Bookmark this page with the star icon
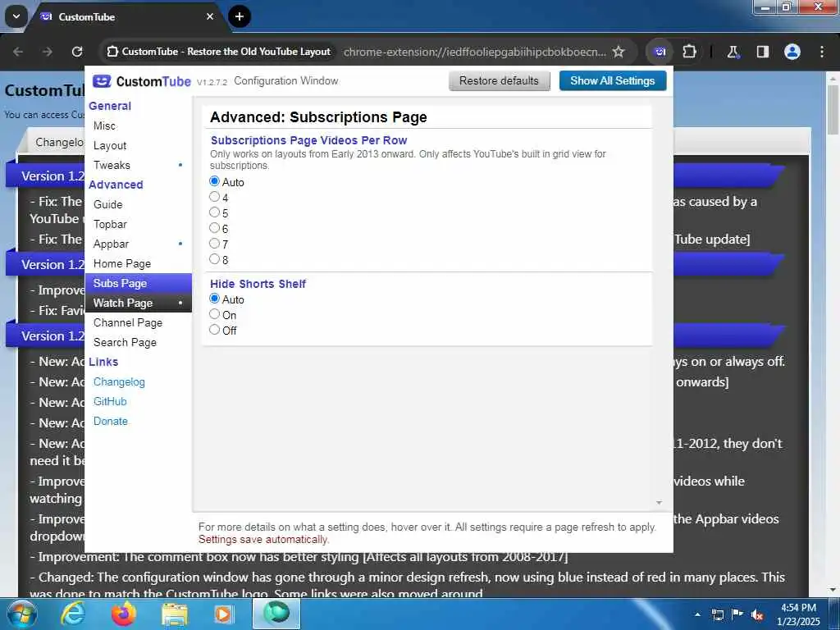Image resolution: width=840 pixels, height=630 pixels. (619, 52)
